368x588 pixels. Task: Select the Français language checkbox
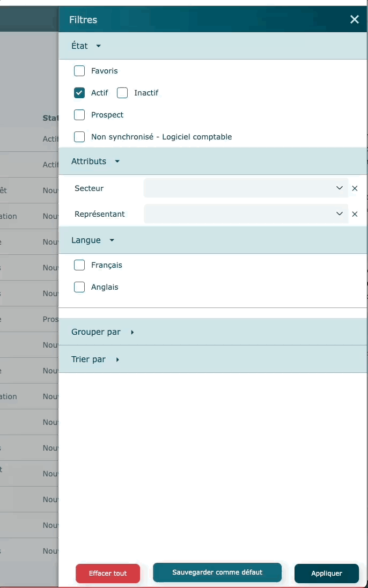(79, 265)
